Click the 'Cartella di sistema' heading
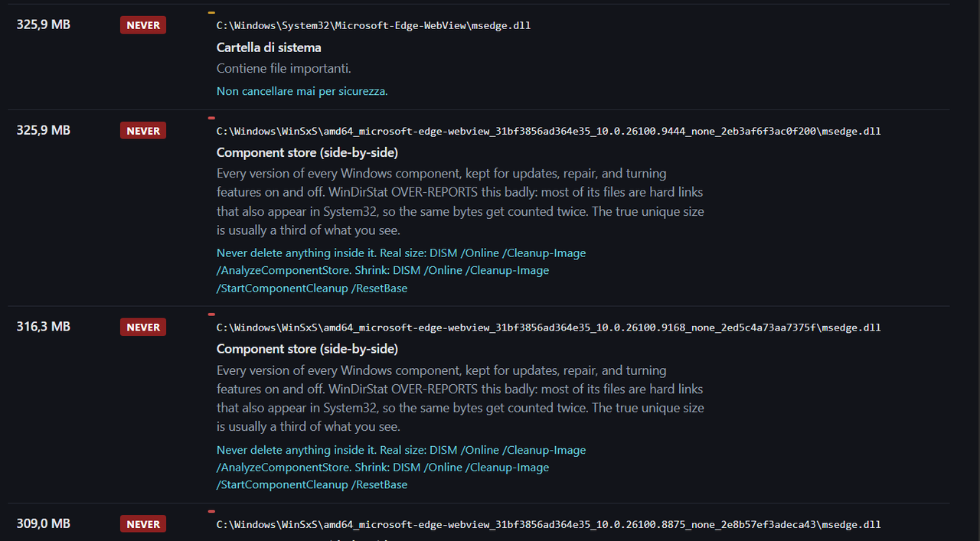This screenshot has width=980, height=541. [x=269, y=47]
